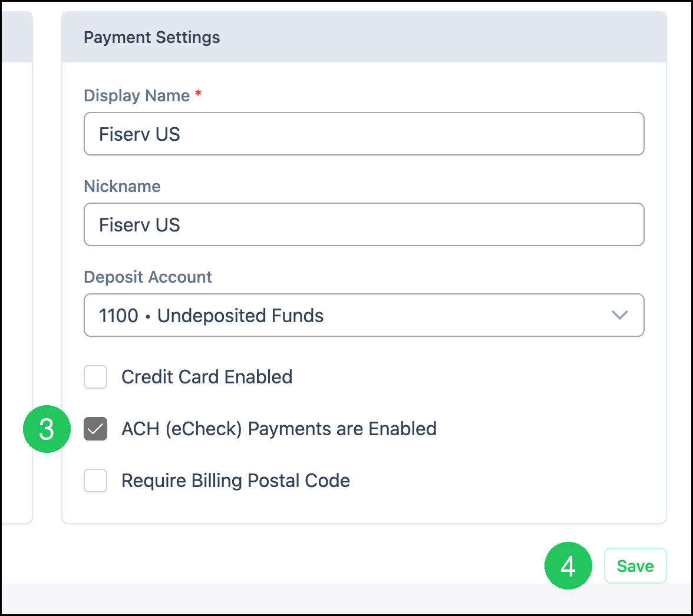Image resolution: width=693 pixels, height=616 pixels.
Task: Open the Deposit Account dropdown
Action: tap(364, 315)
